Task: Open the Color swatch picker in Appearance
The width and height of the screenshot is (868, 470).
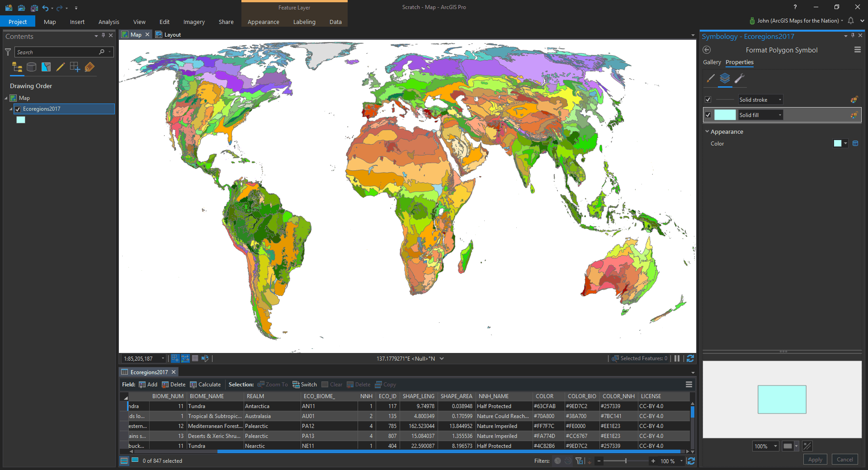Action: coord(840,144)
